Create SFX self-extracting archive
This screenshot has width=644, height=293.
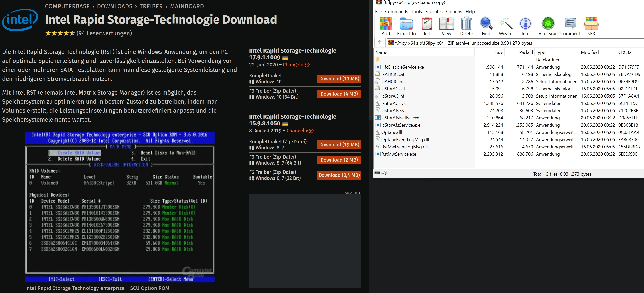[x=591, y=26]
